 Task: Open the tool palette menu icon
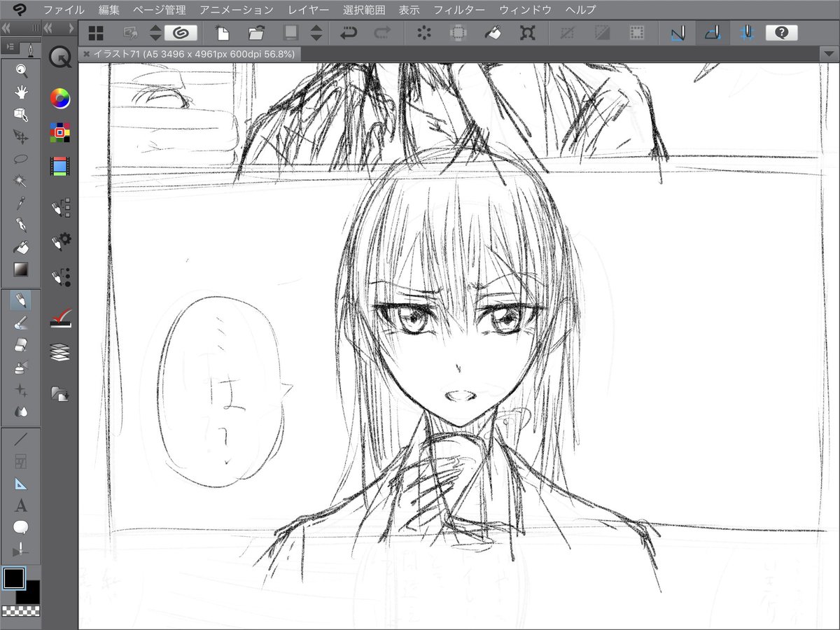[11, 48]
